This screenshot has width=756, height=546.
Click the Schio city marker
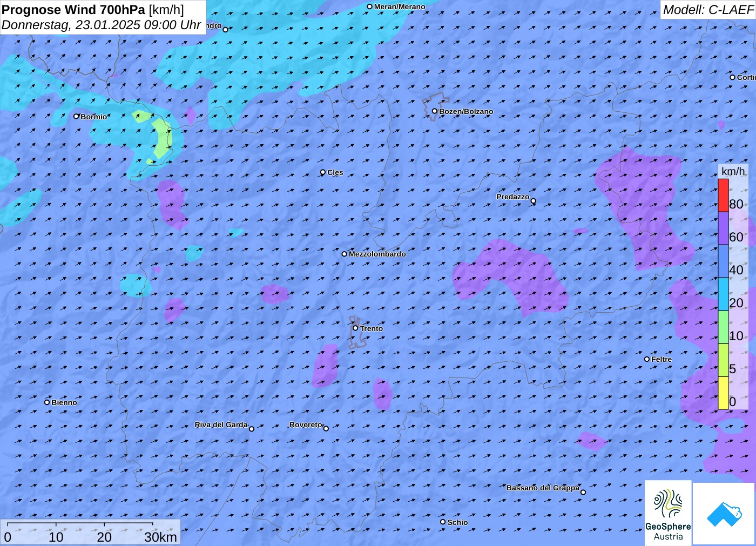click(x=443, y=522)
